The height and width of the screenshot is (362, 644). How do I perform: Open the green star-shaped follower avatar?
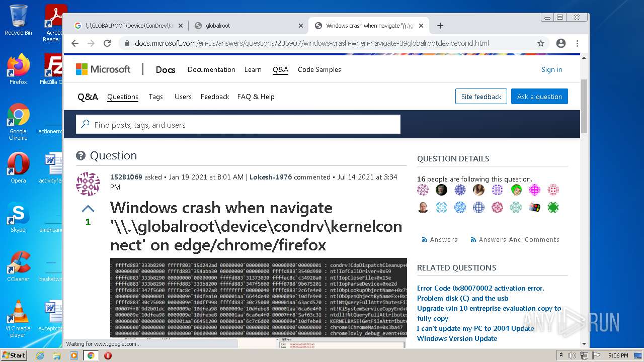553,208
